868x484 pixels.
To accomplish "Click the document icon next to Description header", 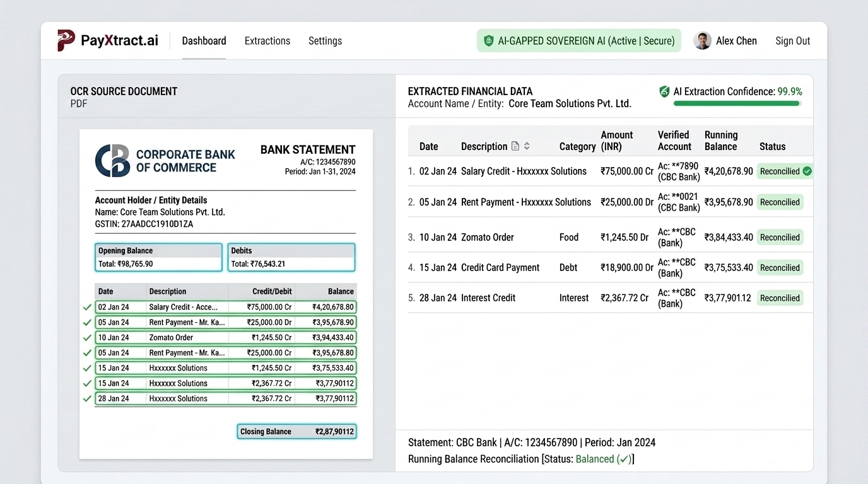I will pos(515,146).
